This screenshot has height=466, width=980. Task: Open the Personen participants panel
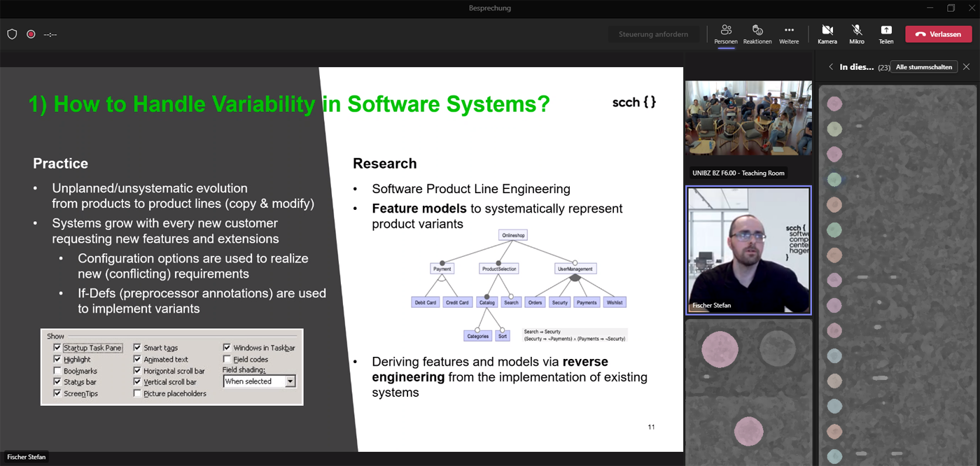coord(726,34)
